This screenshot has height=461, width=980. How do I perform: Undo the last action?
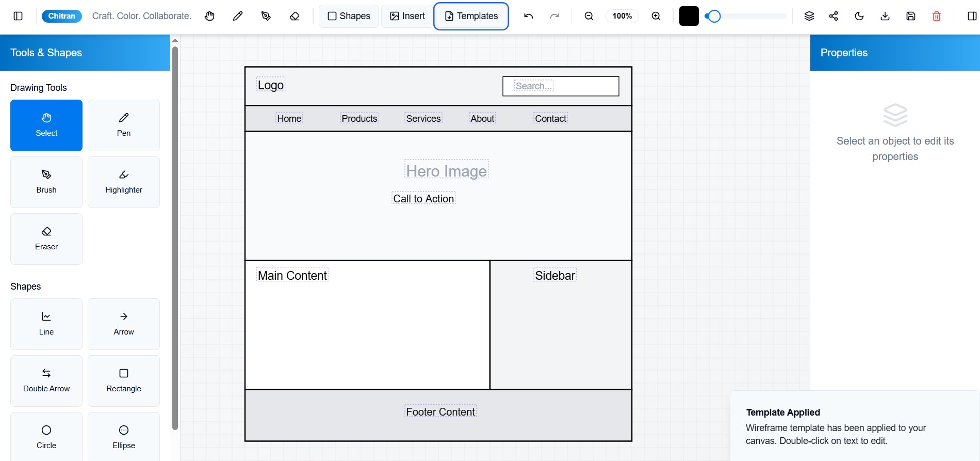pyautogui.click(x=529, y=16)
